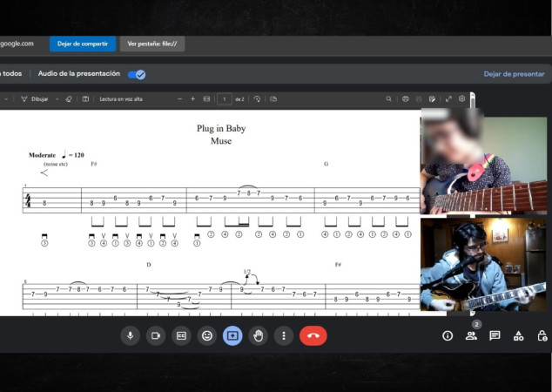Viewport: 552px width, 392px height.
Task: Click the PDF page number input field
Action: click(225, 99)
